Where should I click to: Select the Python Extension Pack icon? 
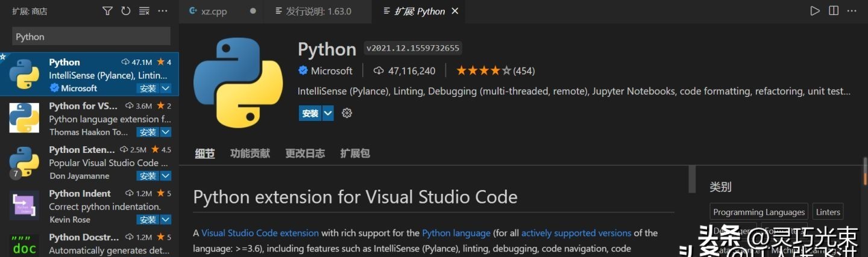(24, 161)
